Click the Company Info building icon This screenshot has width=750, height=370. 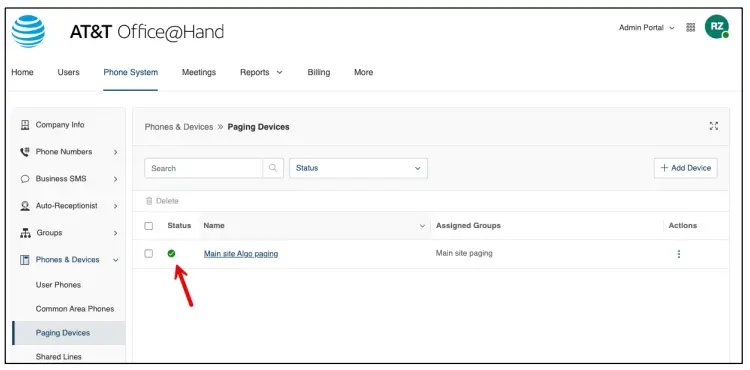click(25, 125)
